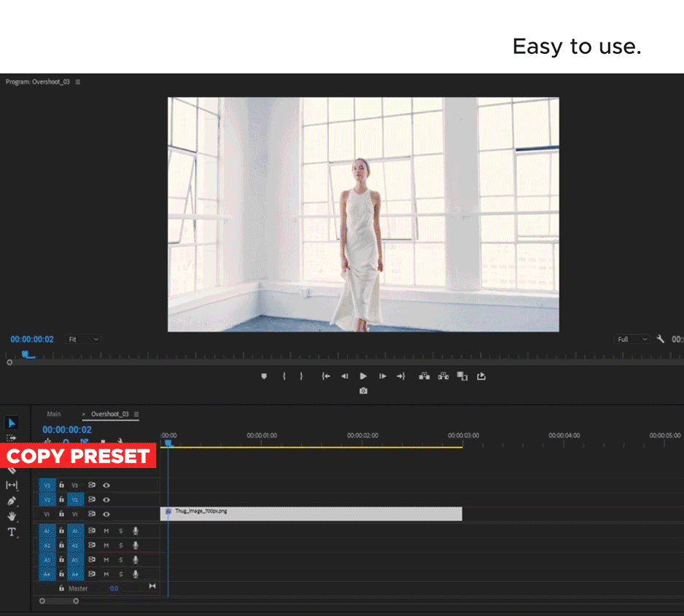
Task: Click the timeline zoom scrollbar right handle
Action: click(76, 601)
